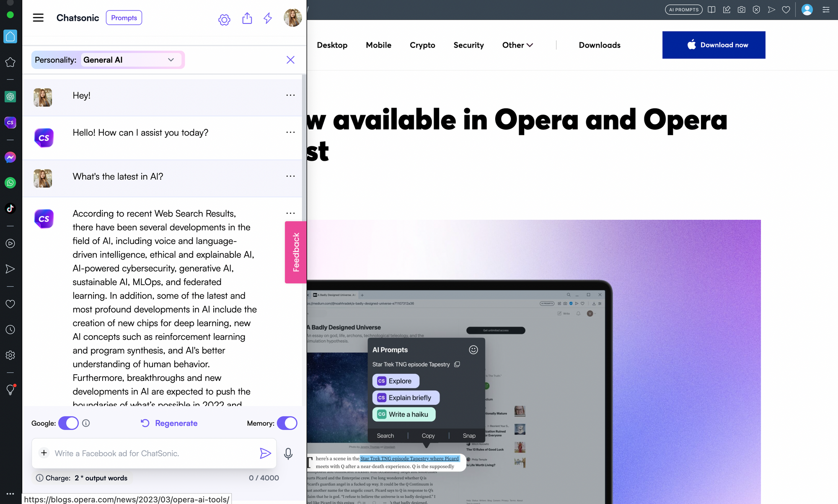Screen dimensions: 838x504
Task: Regenerate the Chatsonic response
Action: (x=169, y=423)
